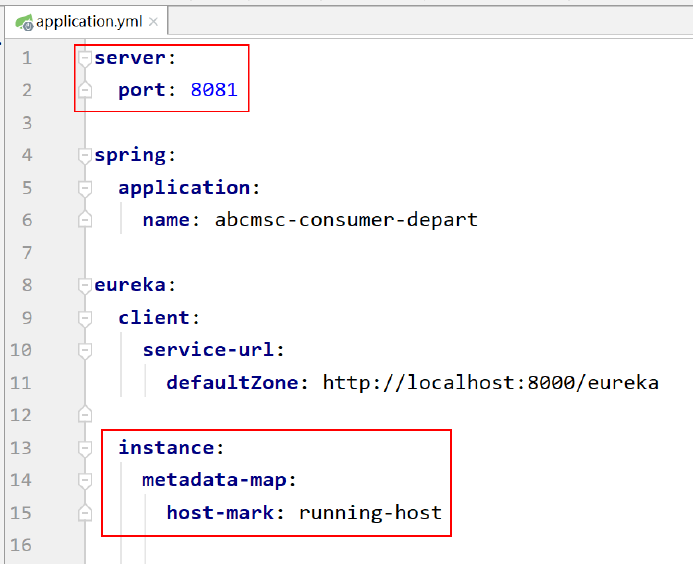Fold the client section on line 9
Image resolution: width=693 pixels, height=564 pixels.
pos(85,318)
